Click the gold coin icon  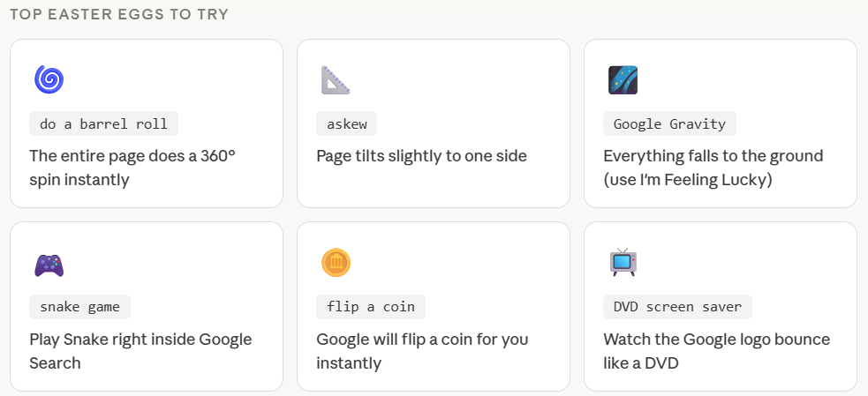(x=336, y=263)
